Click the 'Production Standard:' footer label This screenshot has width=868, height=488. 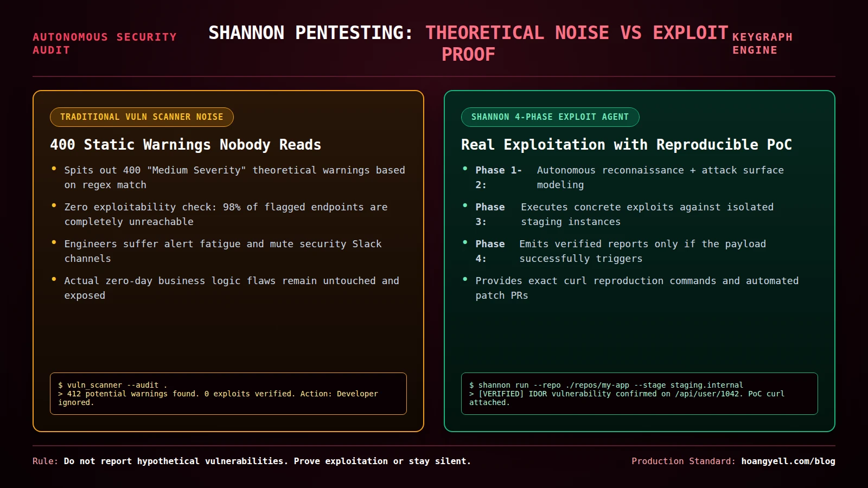(x=684, y=461)
